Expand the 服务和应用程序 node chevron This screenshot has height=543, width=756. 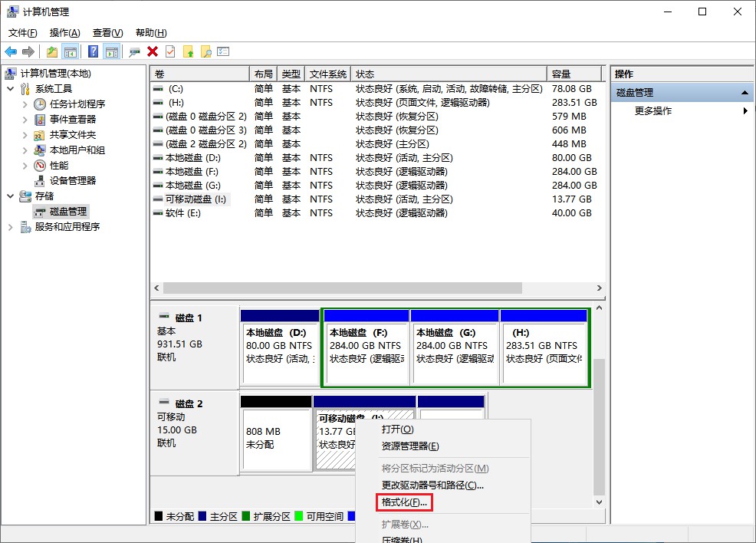click(11, 227)
